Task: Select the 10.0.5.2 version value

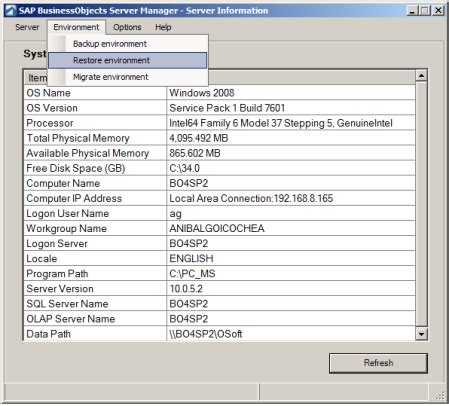Action: pyautogui.click(x=291, y=288)
